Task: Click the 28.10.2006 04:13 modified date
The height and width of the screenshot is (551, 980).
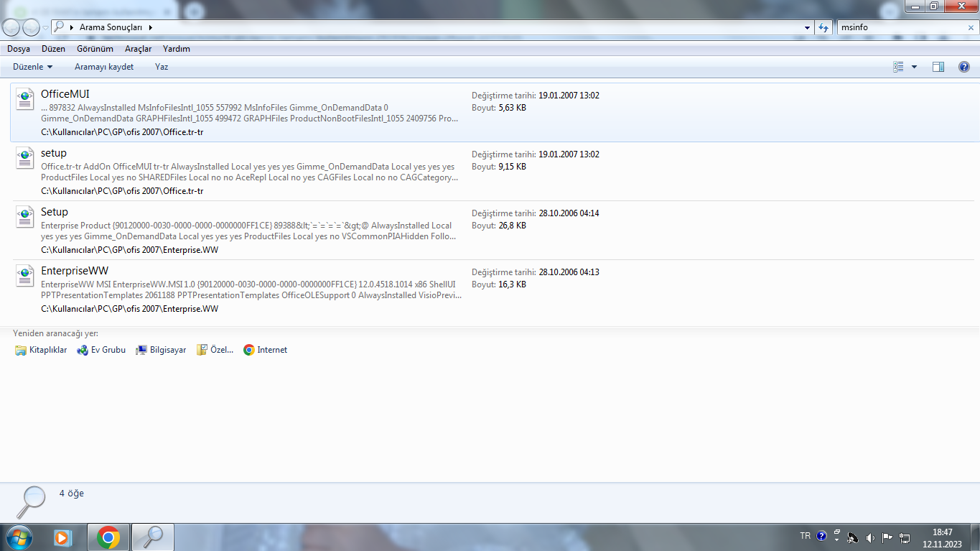Action: (x=569, y=272)
